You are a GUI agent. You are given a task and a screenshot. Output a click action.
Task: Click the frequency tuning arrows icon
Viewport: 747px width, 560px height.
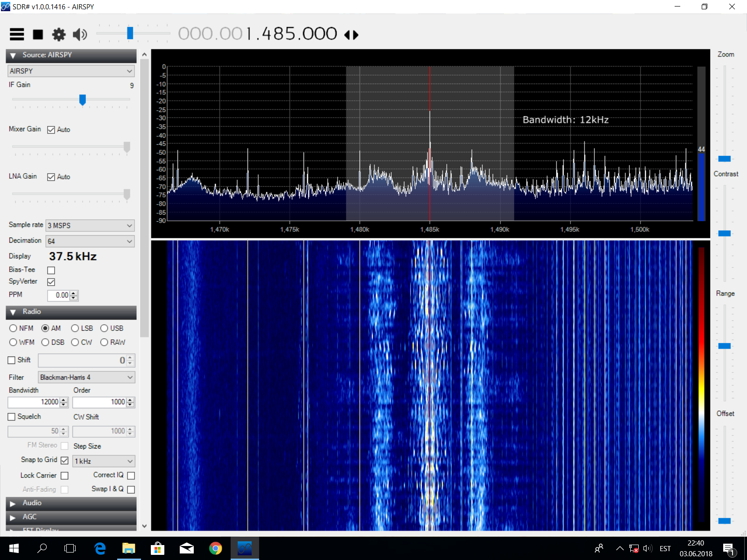click(x=351, y=35)
